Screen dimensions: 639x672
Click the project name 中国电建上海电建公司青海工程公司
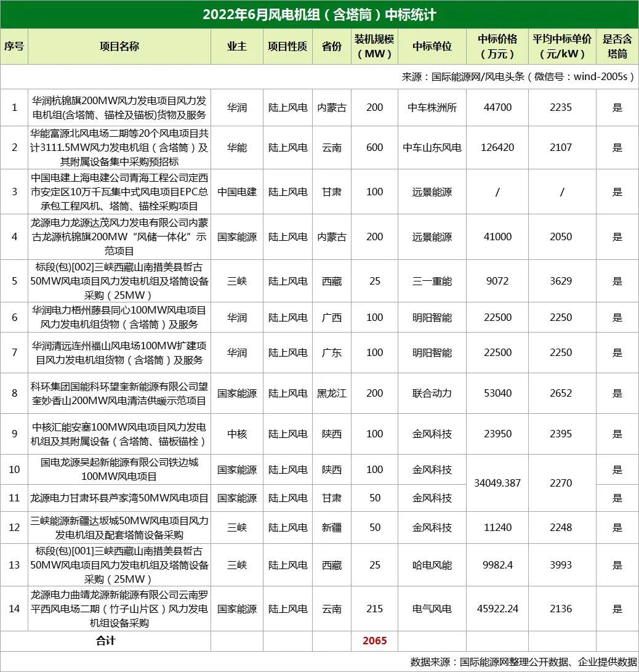[119, 192]
